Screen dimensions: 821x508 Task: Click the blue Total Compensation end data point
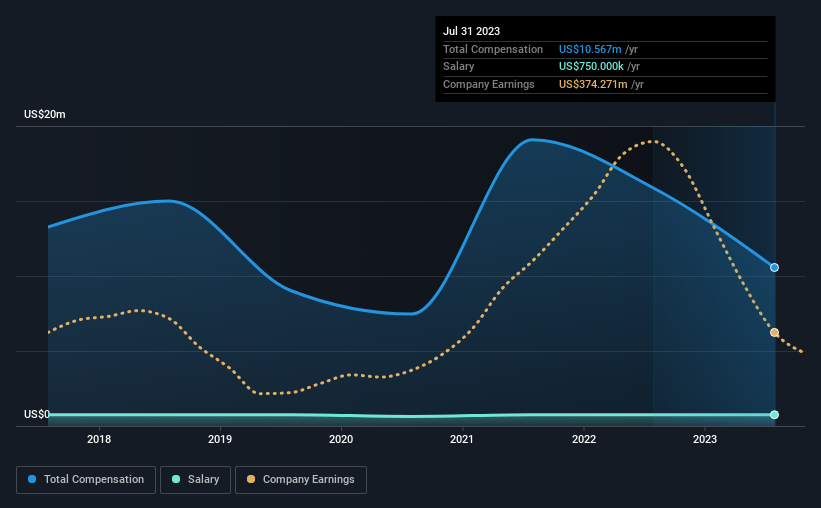coord(774,268)
